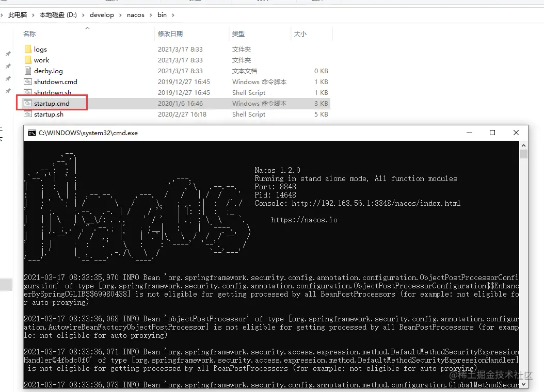The width and height of the screenshot is (544, 392).
Task: Click the 2020/1/6 16:46 date cell
Action: point(181,103)
